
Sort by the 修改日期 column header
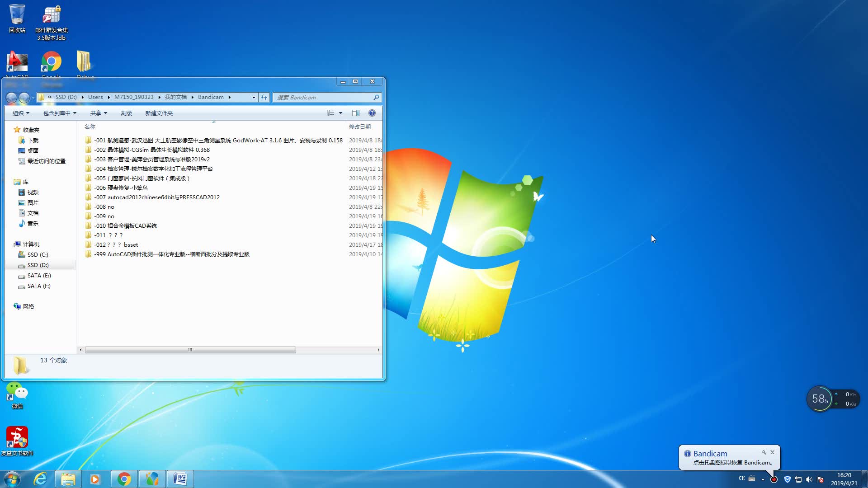360,127
